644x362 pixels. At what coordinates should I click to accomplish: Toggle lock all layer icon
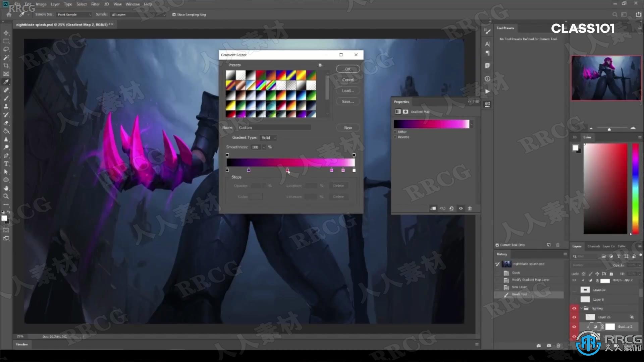click(611, 274)
